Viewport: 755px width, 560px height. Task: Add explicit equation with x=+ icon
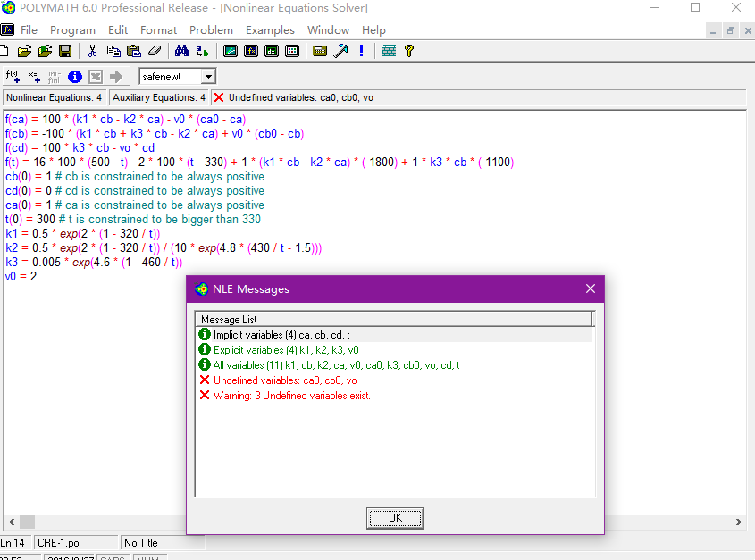point(34,76)
